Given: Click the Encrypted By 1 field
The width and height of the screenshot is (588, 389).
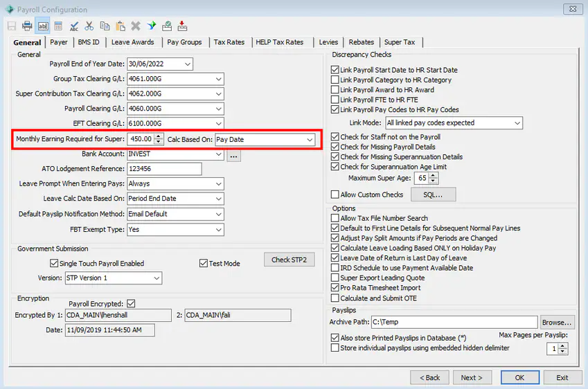Looking at the screenshot, I should [x=118, y=315].
